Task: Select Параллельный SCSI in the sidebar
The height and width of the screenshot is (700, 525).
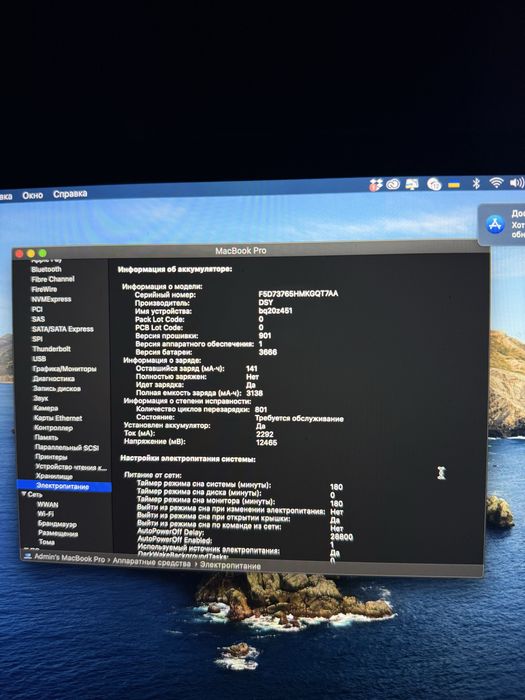Action: click(67, 447)
